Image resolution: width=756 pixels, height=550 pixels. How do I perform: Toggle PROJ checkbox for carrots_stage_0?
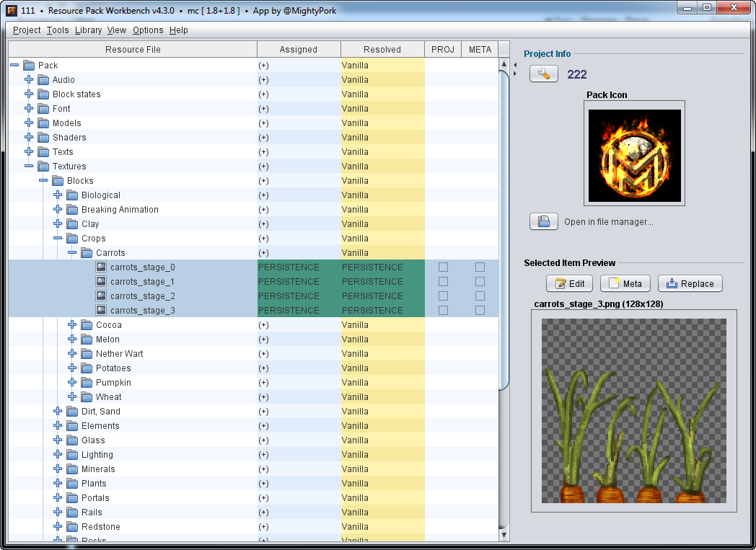pyautogui.click(x=443, y=267)
